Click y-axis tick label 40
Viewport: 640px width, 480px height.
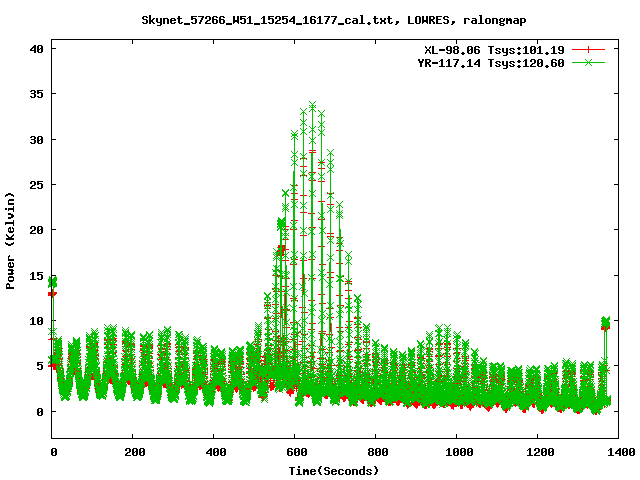36,49
